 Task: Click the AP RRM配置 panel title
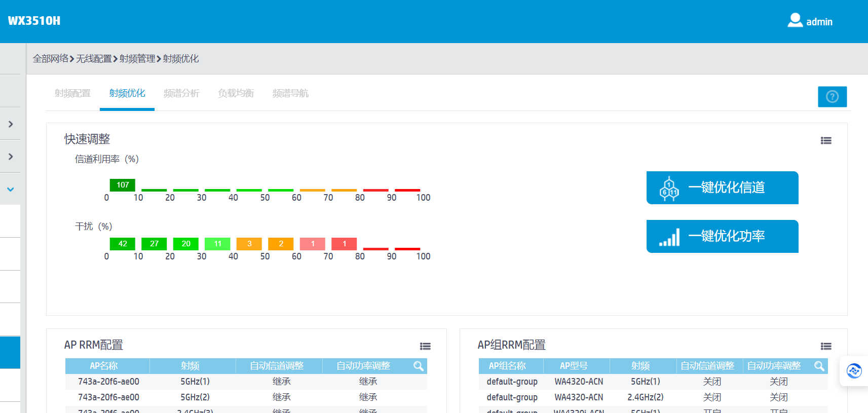click(x=94, y=345)
